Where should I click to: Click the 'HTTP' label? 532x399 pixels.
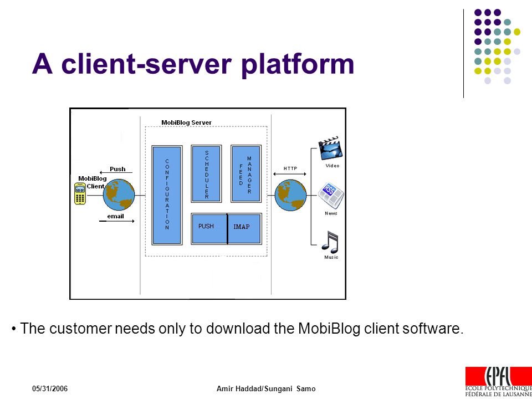(290, 168)
